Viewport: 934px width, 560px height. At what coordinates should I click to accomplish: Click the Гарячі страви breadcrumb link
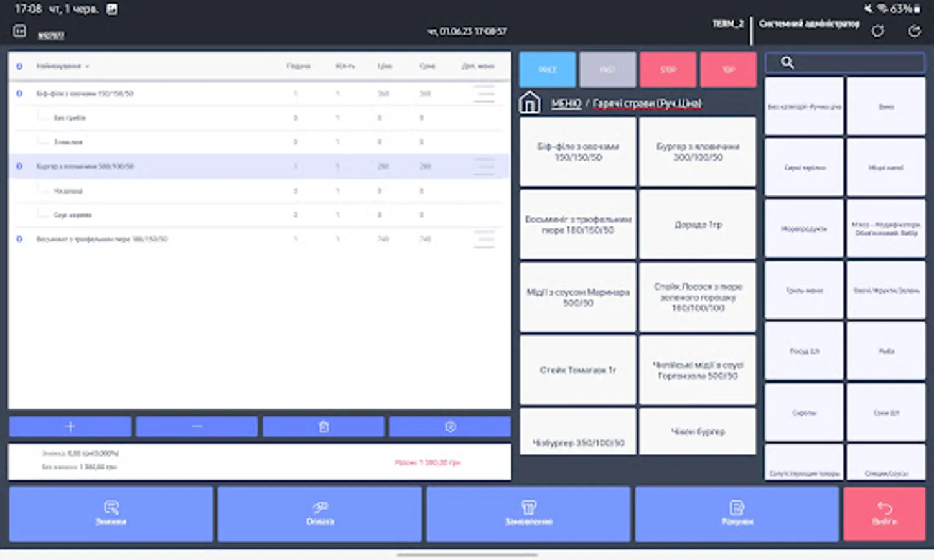647,103
